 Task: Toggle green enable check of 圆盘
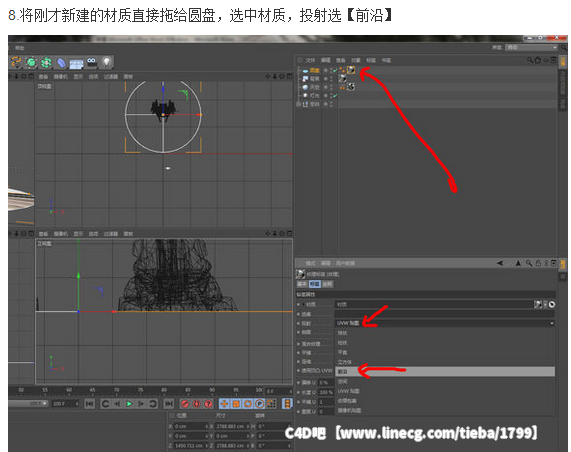tap(335, 70)
